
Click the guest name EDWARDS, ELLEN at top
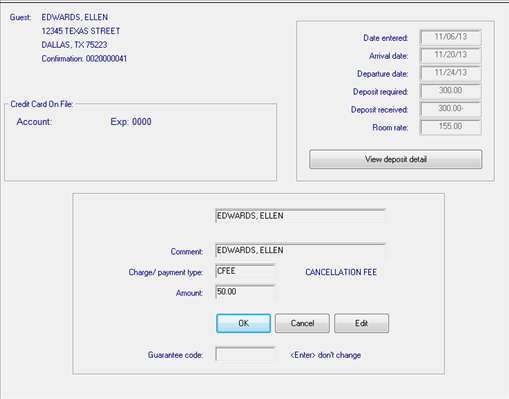(75, 17)
